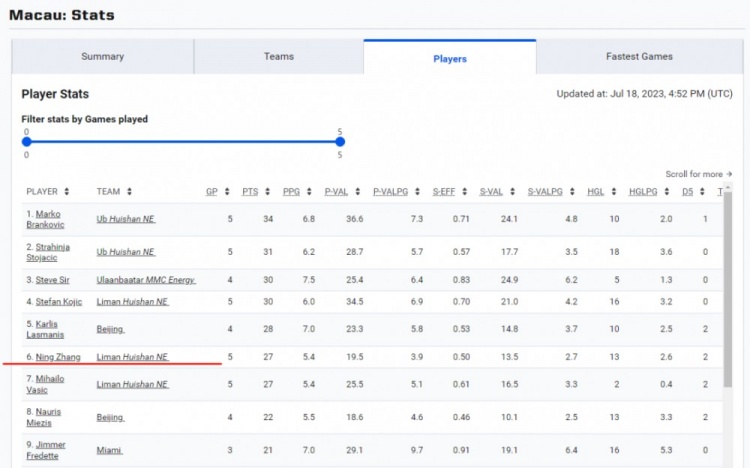Click the vertical table scrollbar thumb

click(x=728, y=289)
